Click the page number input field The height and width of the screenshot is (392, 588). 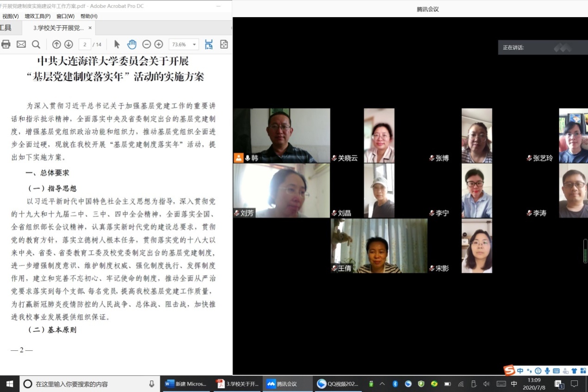pyautogui.click(x=85, y=44)
